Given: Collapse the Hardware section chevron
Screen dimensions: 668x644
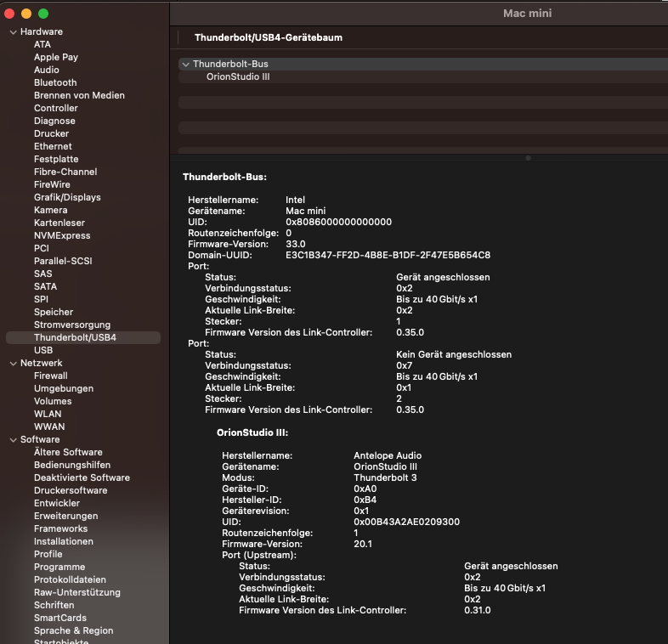Looking at the screenshot, I should (14, 32).
